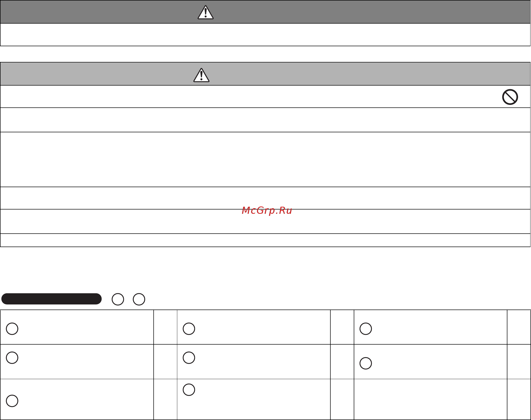
Task: Click the empty white box under the dark gray banner
Action: [x=265, y=35]
